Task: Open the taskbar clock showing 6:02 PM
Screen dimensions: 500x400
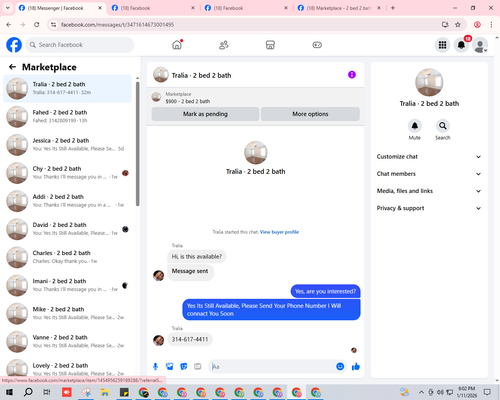Action: coord(466,392)
